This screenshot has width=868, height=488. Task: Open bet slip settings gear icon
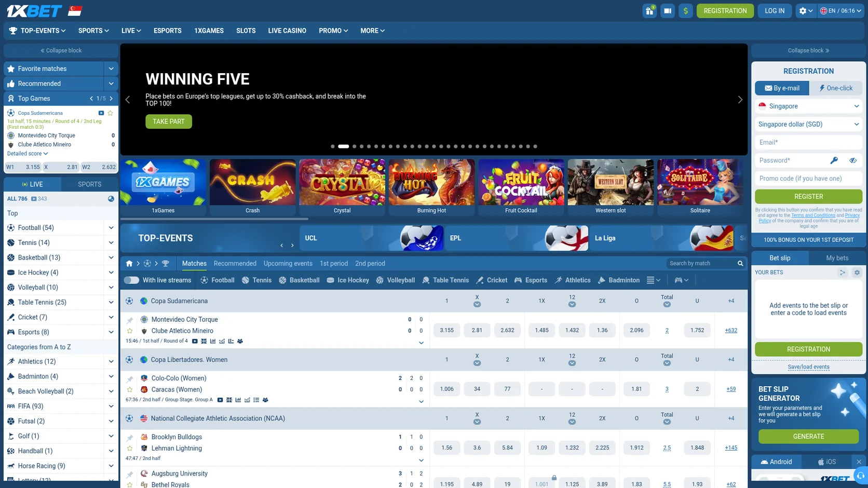click(x=857, y=273)
